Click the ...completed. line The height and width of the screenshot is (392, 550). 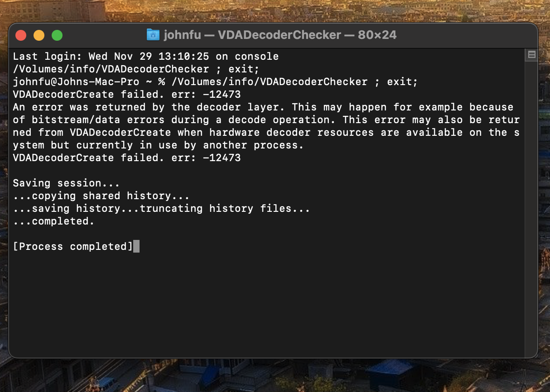[x=53, y=221]
